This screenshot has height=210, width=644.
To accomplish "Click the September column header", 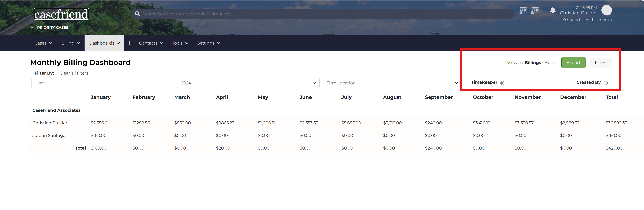I will point(439,97).
